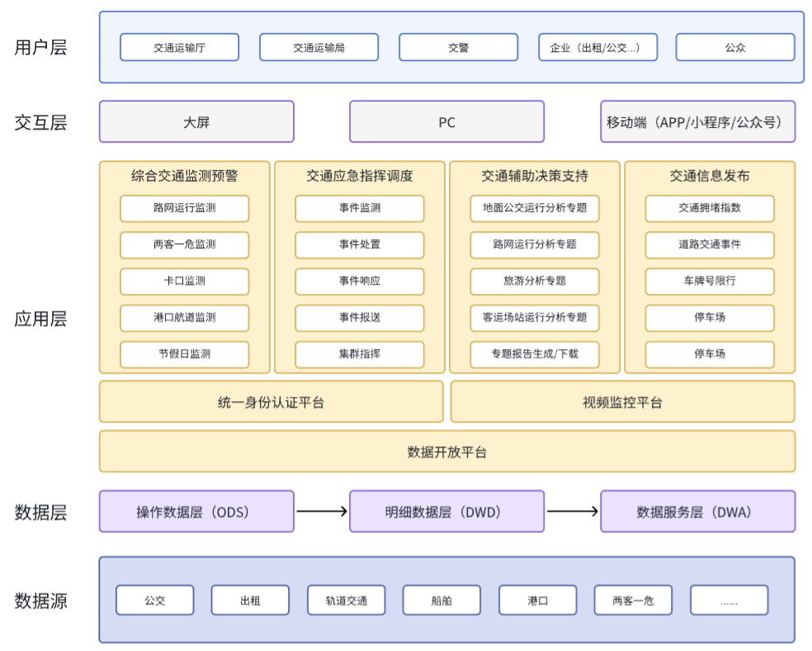Select the 明细数据层 (DWD) box
The width and height of the screenshot is (812, 651).
[446, 512]
